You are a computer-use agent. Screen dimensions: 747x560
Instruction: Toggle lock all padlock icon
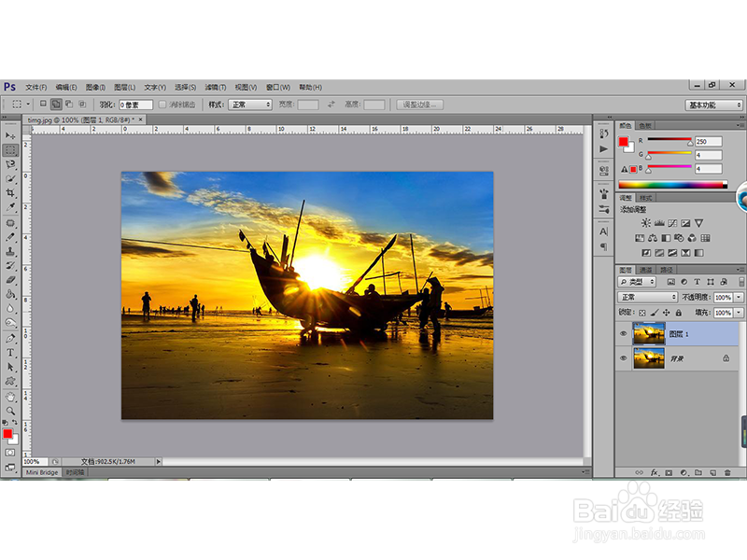click(679, 313)
